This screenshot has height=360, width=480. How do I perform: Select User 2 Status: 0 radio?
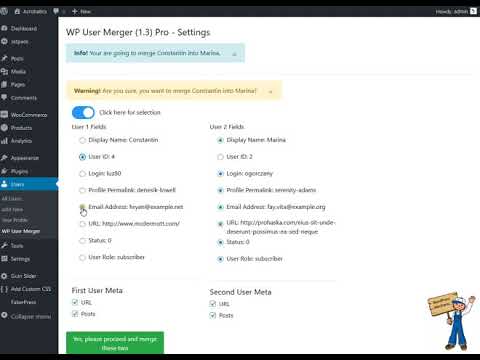220,242
